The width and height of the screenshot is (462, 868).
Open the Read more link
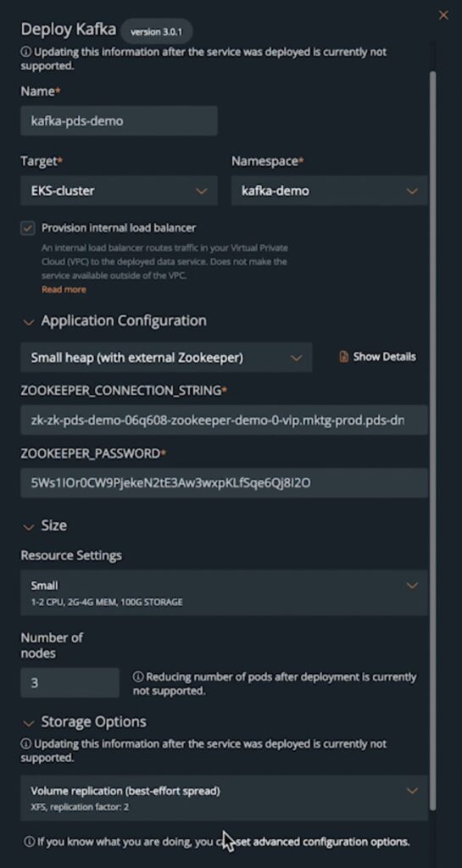[x=64, y=290]
